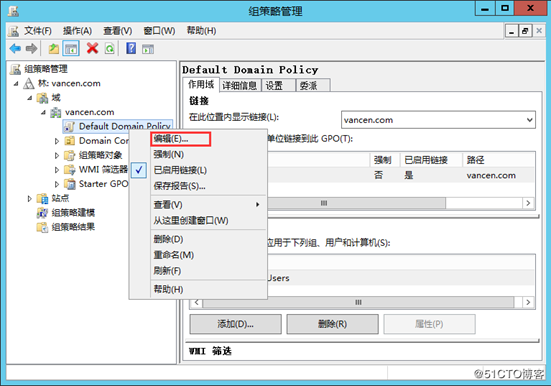Viewport: 551px width, 386px height.
Task: Select the 作用域 tab
Action: click(x=201, y=84)
